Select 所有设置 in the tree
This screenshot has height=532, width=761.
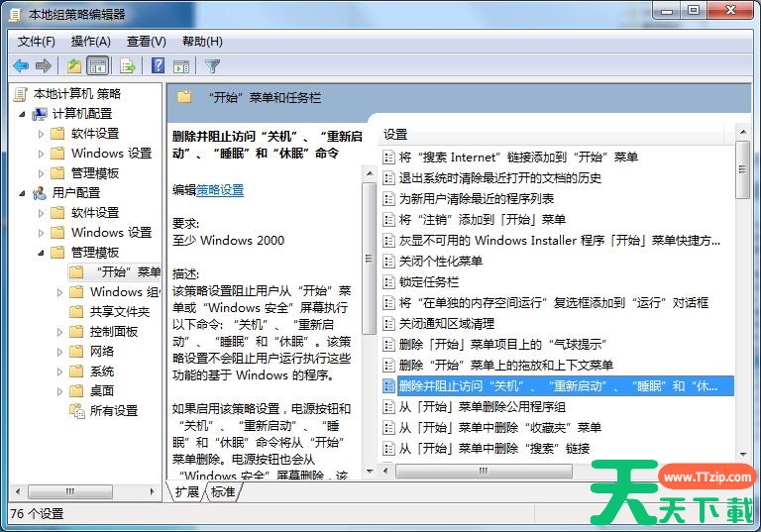pyautogui.click(x=113, y=411)
